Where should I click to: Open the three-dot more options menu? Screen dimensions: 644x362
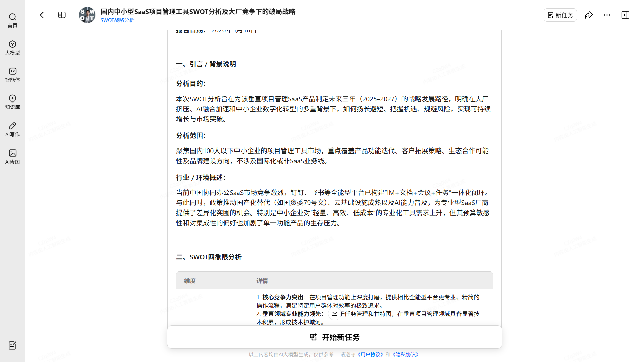(x=607, y=15)
